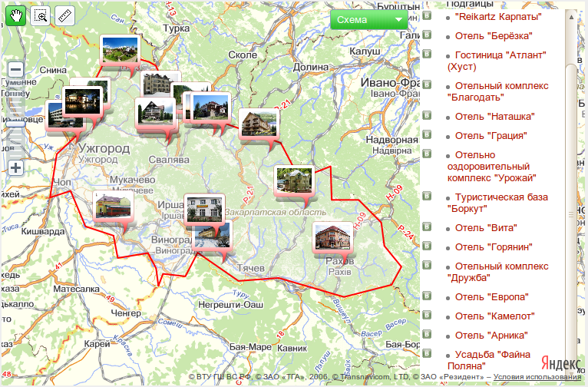Click green marker icon beside база "Боркут"
Image resolution: width=588 pixels, height=387 pixels.
[427, 196]
